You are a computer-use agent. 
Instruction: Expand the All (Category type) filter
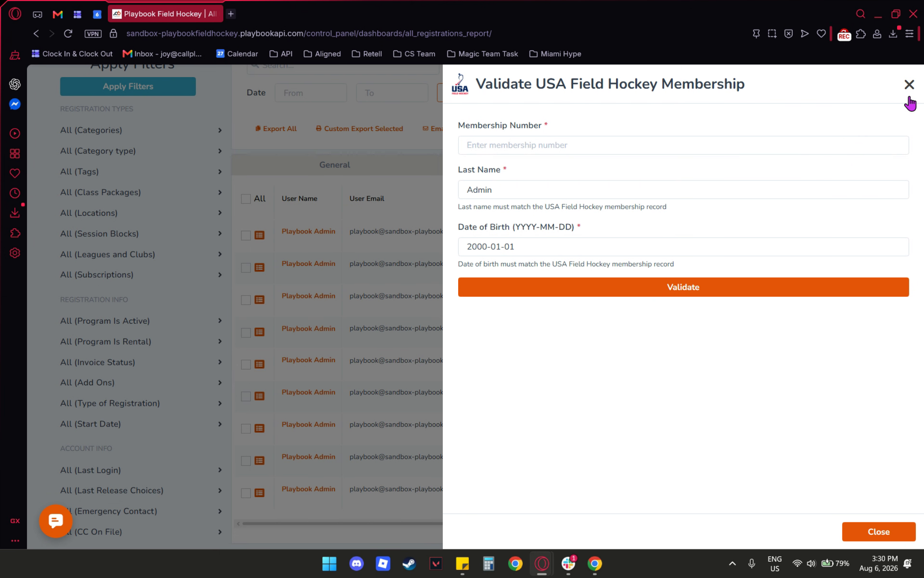[141, 151]
